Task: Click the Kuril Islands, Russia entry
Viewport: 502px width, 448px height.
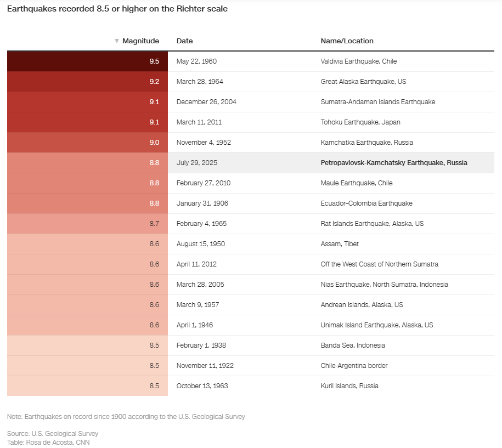Action: (349, 386)
